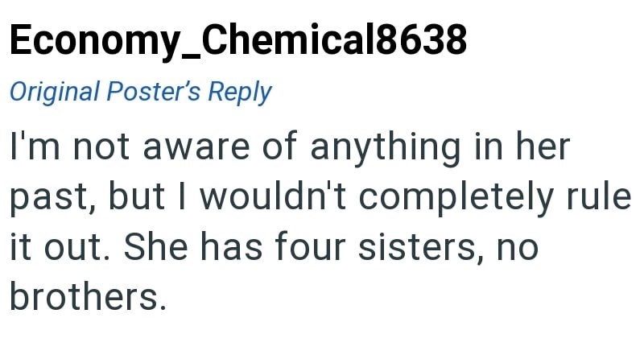Image resolution: width=644 pixels, height=359 pixels.
Task: Open the Economy_Chemical8638 user profile
Action: 237,40
